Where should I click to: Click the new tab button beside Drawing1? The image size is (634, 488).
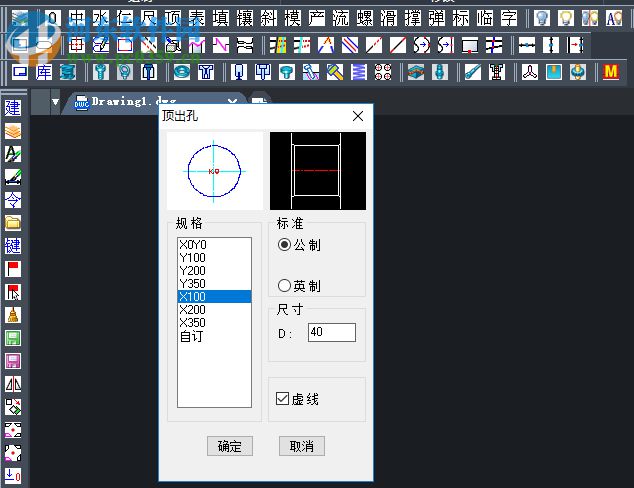click(259, 100)
